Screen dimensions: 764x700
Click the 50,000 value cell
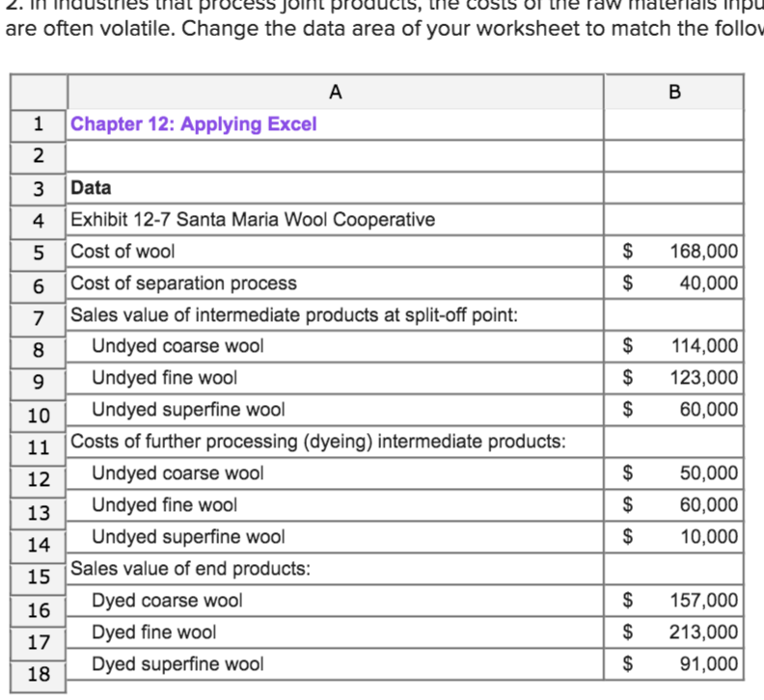tap(674, 473)
